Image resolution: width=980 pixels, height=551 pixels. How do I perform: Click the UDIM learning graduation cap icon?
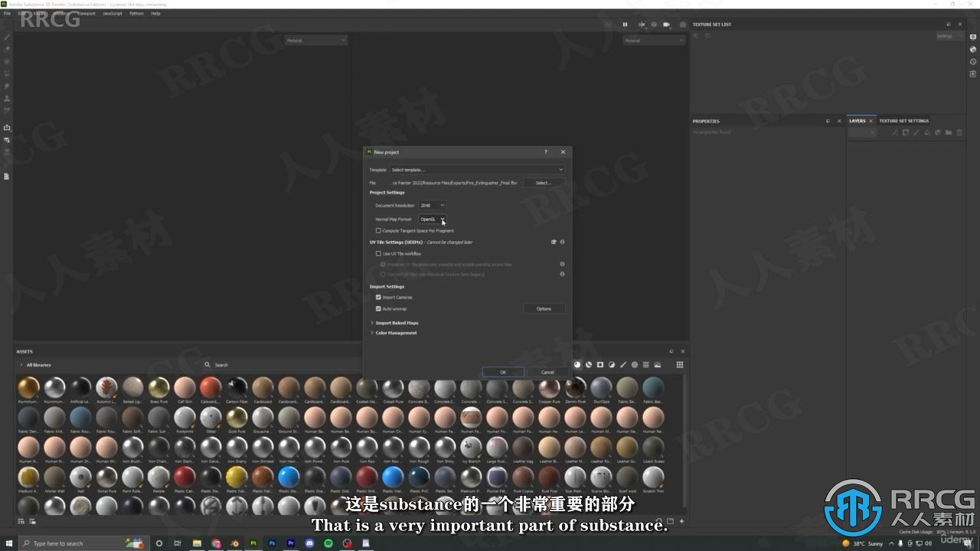[554, 242]
